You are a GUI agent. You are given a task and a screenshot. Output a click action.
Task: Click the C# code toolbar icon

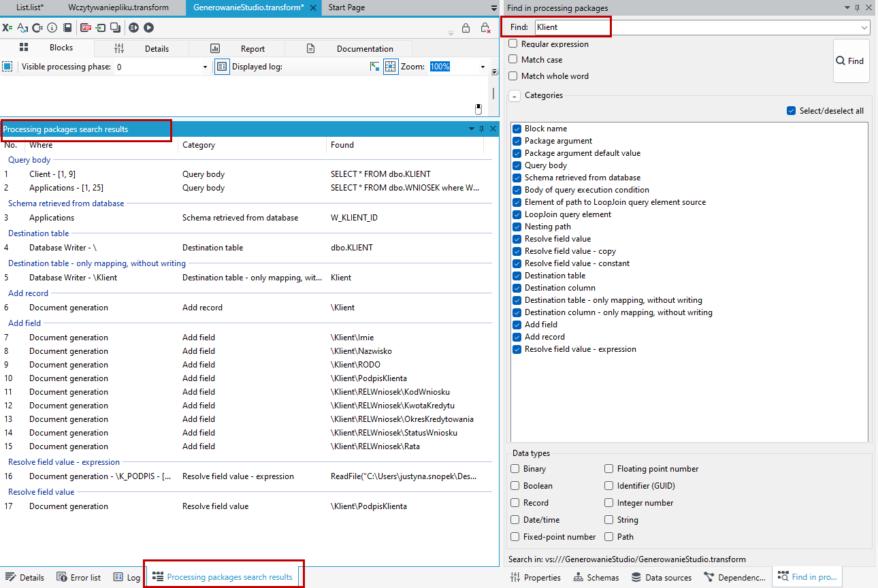[37, 28]
